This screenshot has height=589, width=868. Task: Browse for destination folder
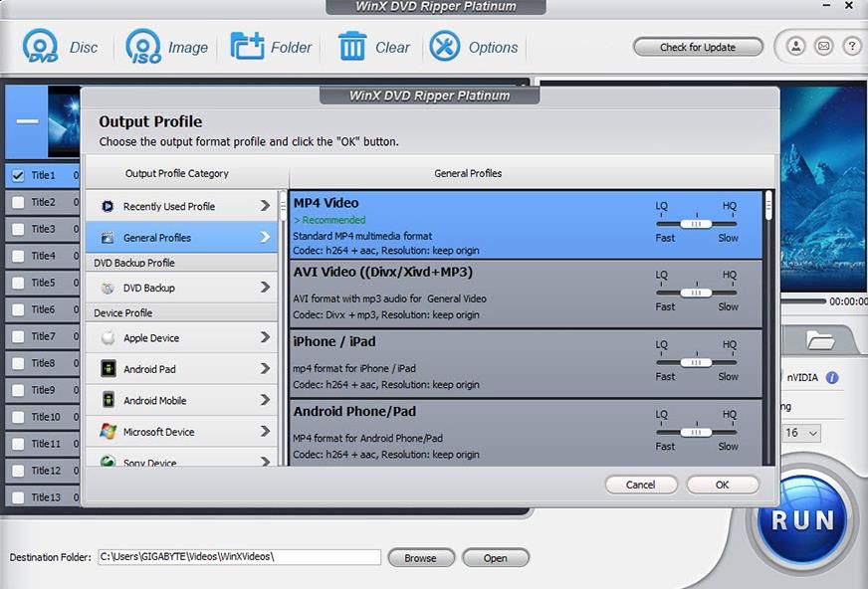tap(421, 558)
